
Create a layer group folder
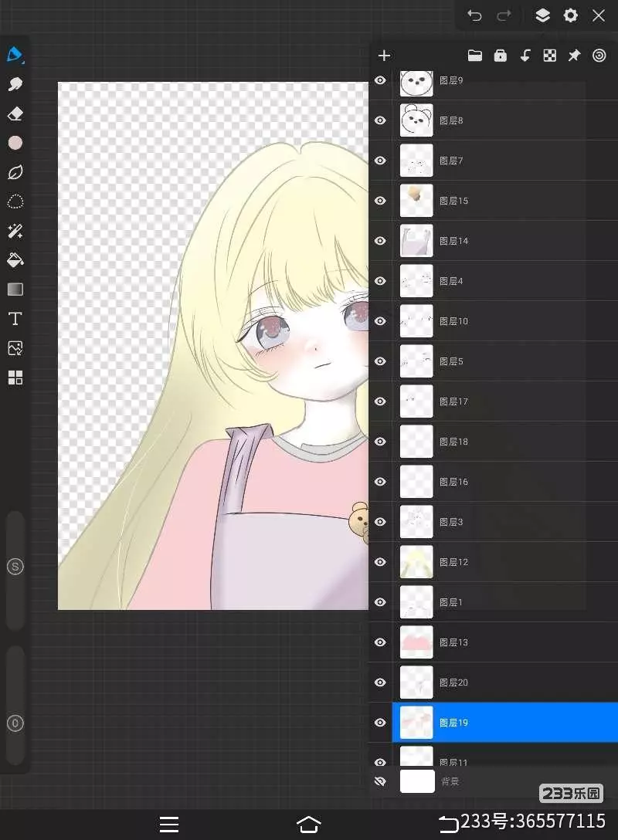(x=475, y=56)
